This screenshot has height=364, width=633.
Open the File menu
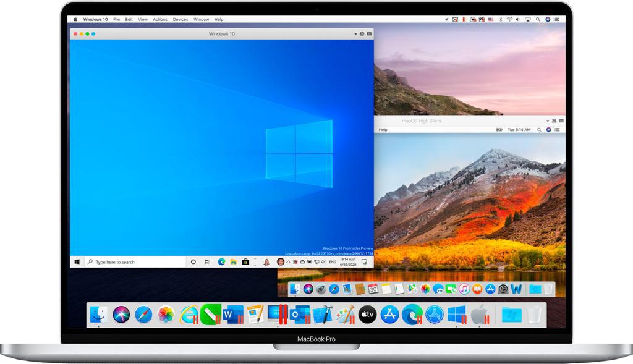(117, 19)
